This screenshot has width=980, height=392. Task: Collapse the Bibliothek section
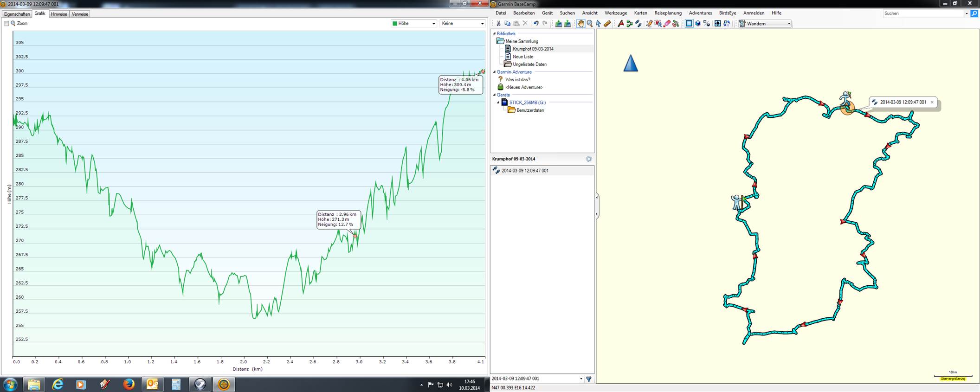[494, 34]
